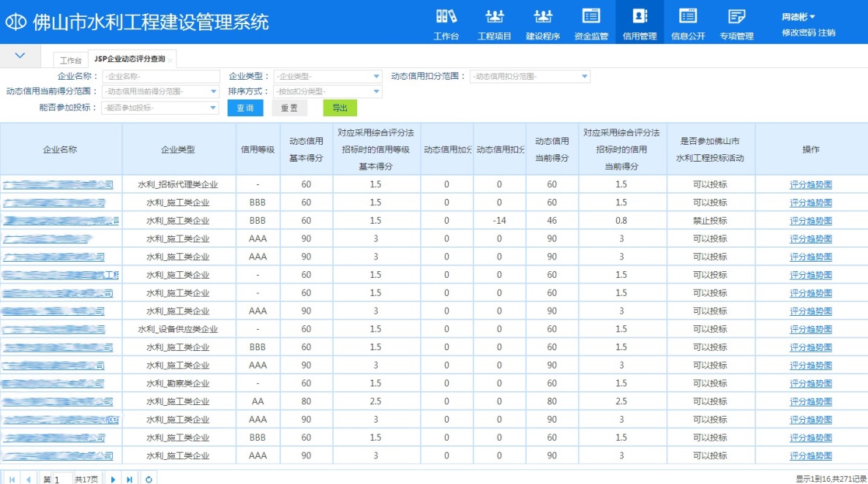This screenshot has height=484, width=868.
Task: Open the 工作台 workbench icon in header
Action: point(446,22)
